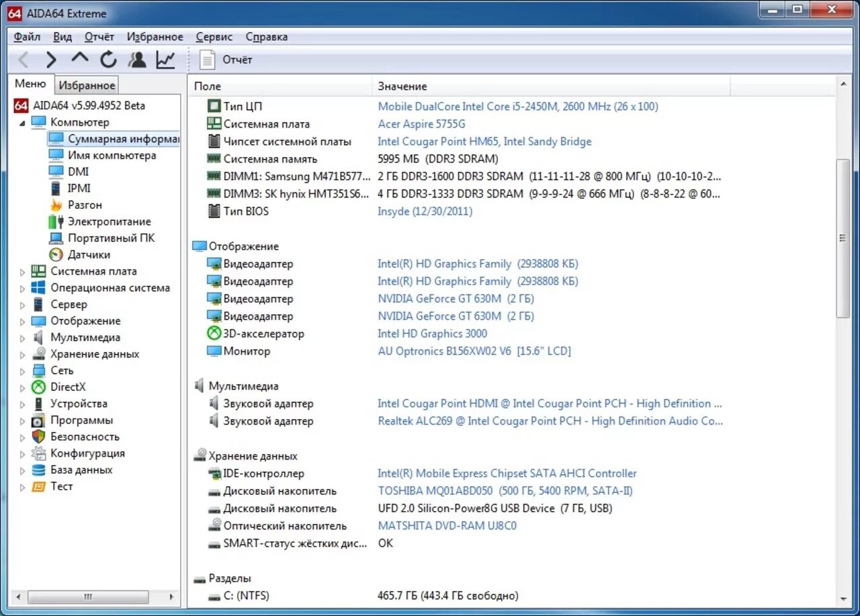Open Intel Cougar Point HM65 chipset link
The height and width of the screenshot is (616, 860).
(484, 141)
